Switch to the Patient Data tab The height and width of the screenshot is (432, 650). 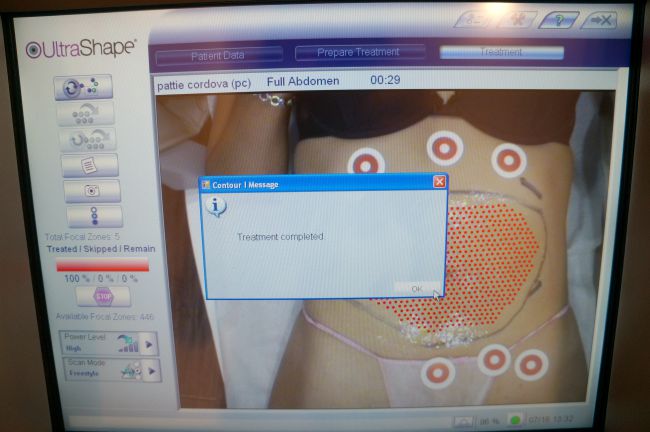click(x=218, y=56)
